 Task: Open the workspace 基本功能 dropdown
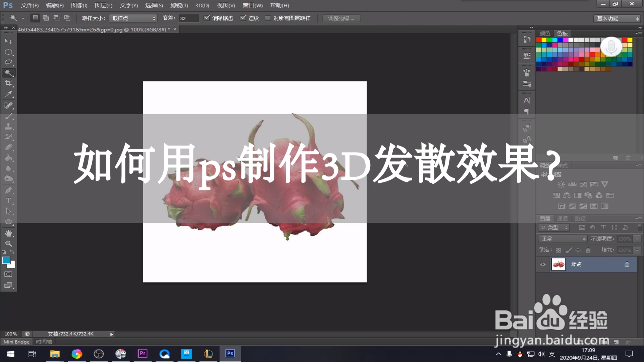[617, 18]
